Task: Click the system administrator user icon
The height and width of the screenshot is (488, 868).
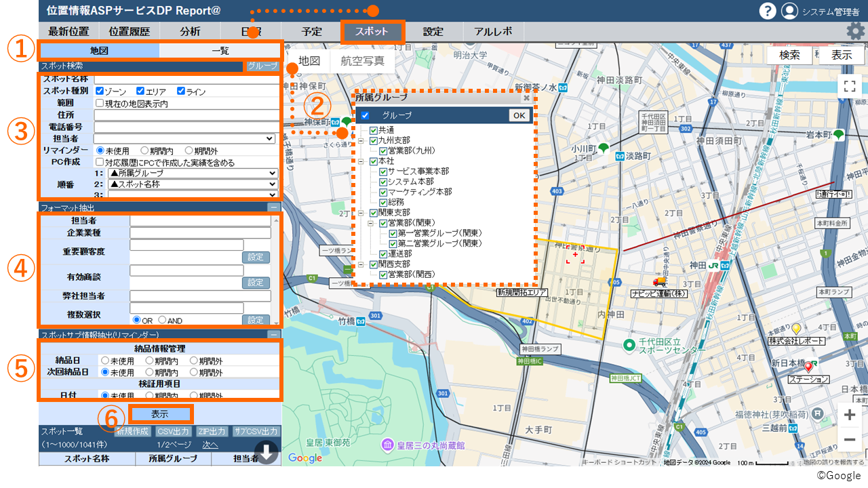Action: (x=789, y=11)
